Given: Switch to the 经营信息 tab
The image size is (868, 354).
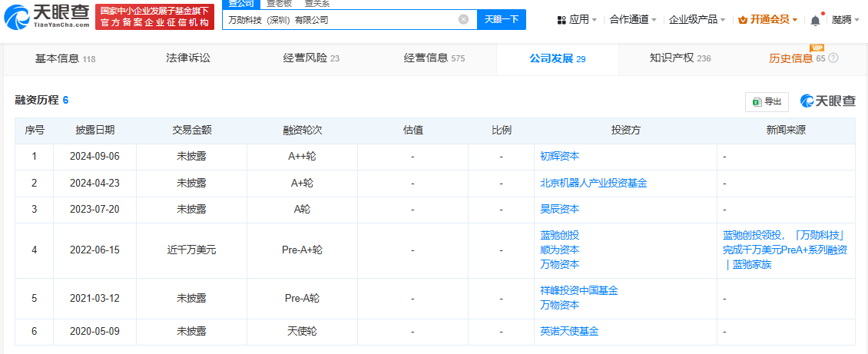Looking at the screenshot, I should point(434,58).
